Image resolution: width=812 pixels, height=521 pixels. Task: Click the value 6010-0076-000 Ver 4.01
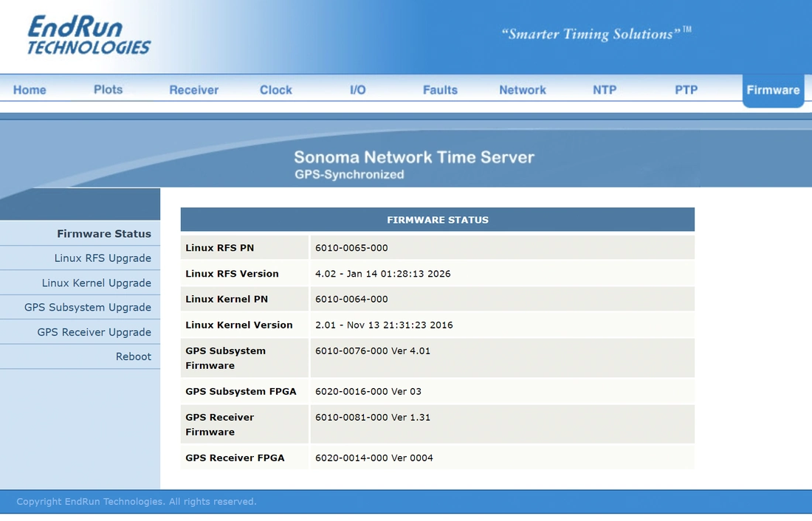click(373, 351)
